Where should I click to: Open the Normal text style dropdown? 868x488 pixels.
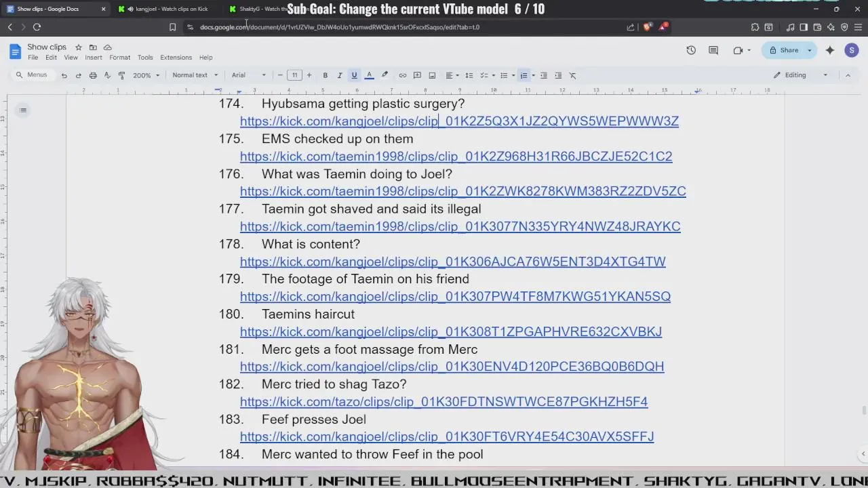pos(195,75)
